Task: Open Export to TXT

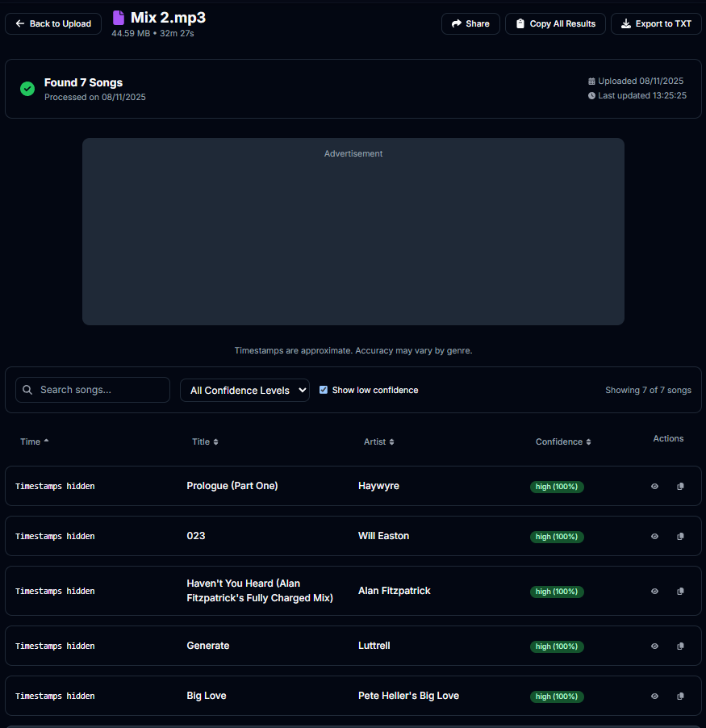Action: 656,23
